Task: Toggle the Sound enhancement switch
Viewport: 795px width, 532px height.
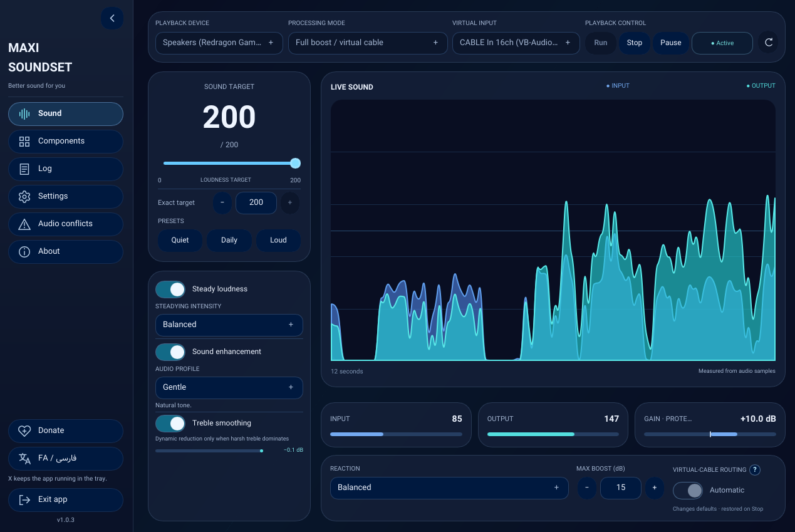Action: coord(170,352)
